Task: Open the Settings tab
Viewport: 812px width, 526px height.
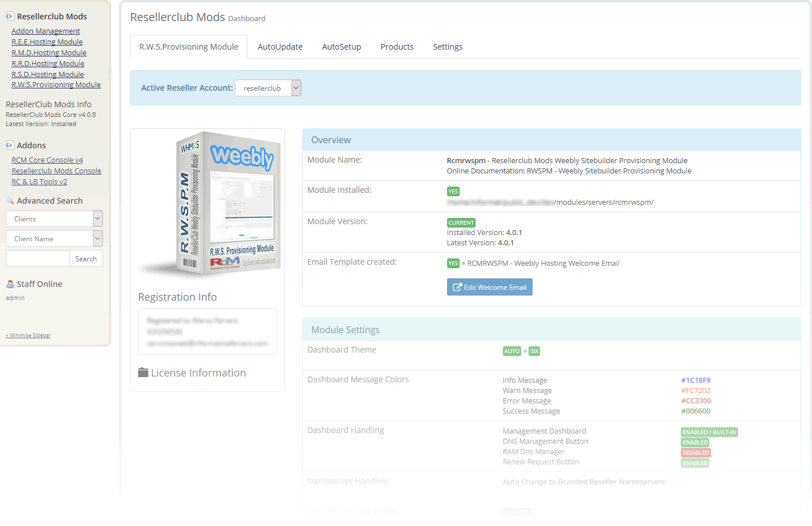Action: (448, 47)
